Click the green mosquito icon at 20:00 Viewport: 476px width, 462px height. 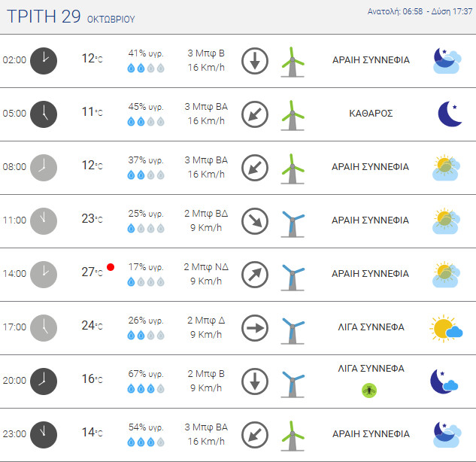[369, 391]
